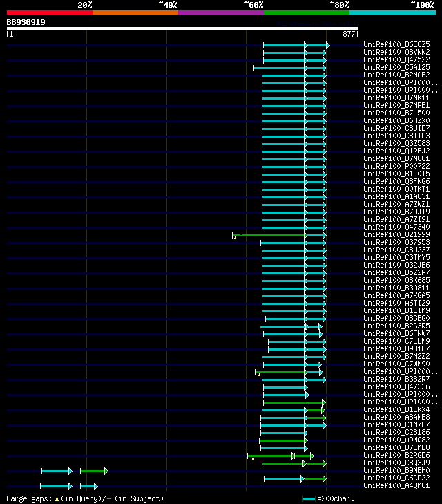Viewport: 442px width, 504px height.
Task: Click the UniRef100_B7MPB1 label
Action: [x=396, y=105]
